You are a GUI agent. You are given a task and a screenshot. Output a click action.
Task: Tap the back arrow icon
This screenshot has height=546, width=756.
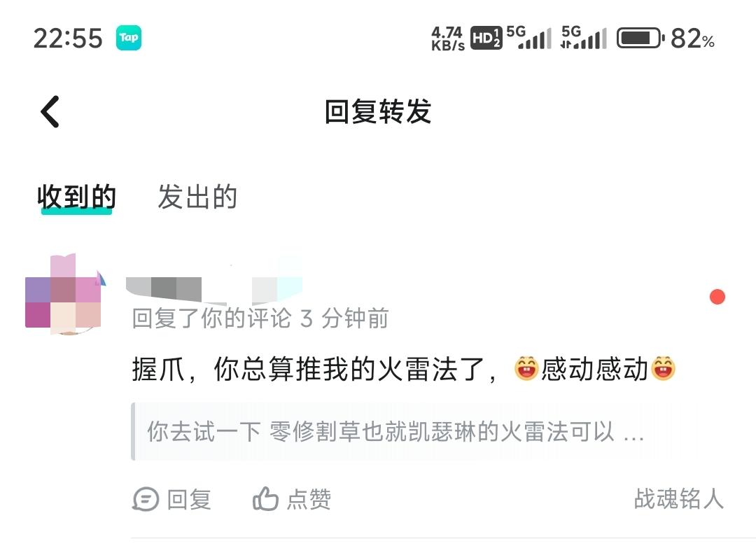coord(50,111)
